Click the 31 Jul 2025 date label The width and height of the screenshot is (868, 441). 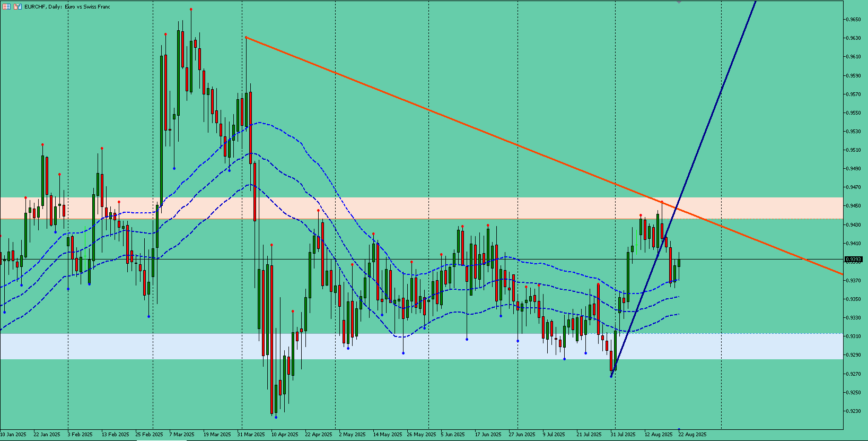623,435
